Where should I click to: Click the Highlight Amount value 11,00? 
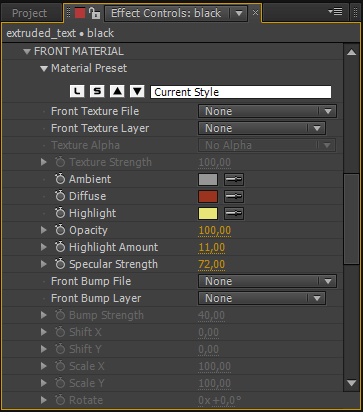click(212, 247)
